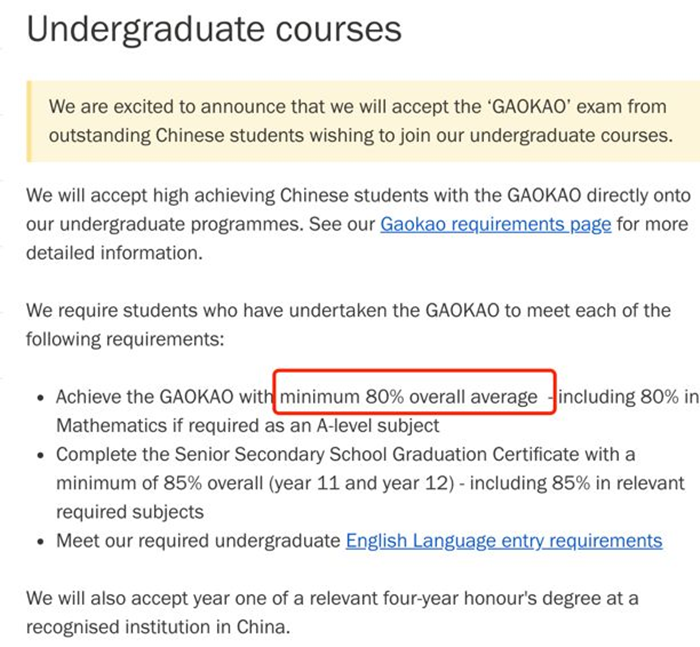Click the 'recognised institution in China.' line
Viewport: 700px width, 647px height.
[x=158, y=627]
